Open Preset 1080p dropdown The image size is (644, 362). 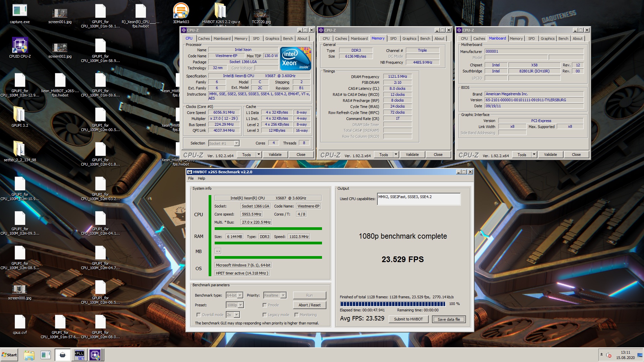235,305
